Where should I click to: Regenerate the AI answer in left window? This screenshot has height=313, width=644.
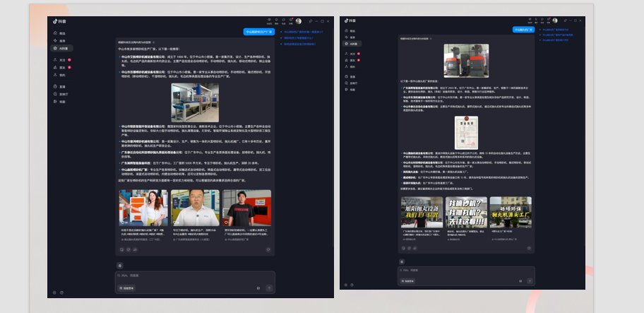(268, 249)
